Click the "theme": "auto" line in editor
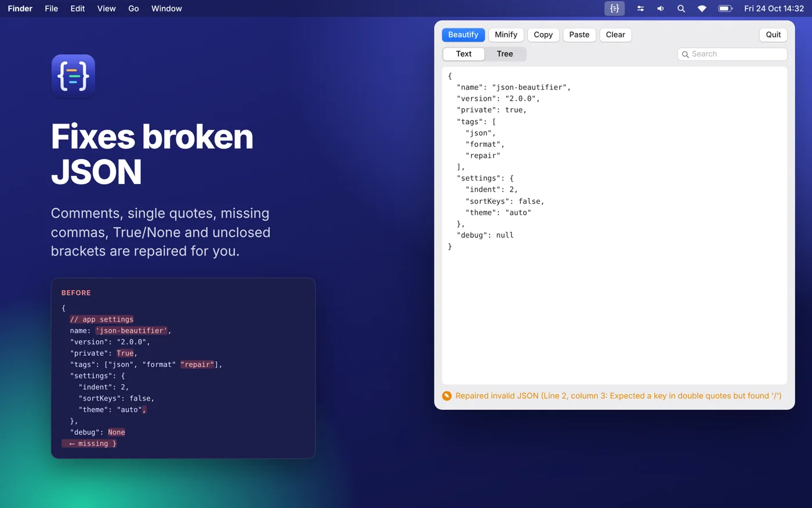Image resolution: width=812 pixels, height=508 pixels. click(498, 212)
